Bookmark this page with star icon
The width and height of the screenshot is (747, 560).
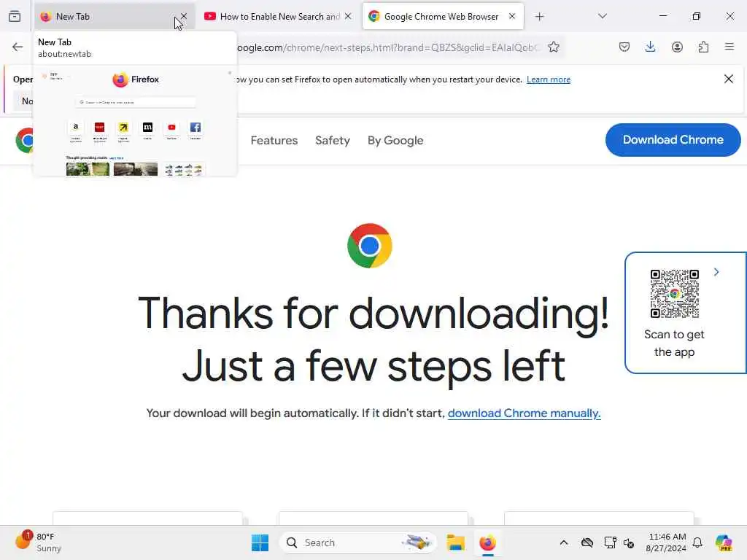click(x=554, y=47)
